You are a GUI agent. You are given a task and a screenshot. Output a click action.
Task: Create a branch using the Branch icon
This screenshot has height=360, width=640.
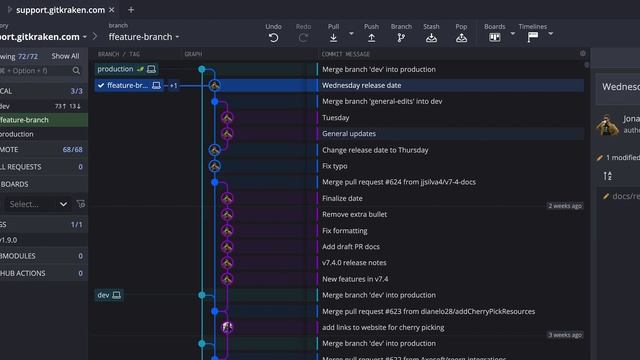401,38
